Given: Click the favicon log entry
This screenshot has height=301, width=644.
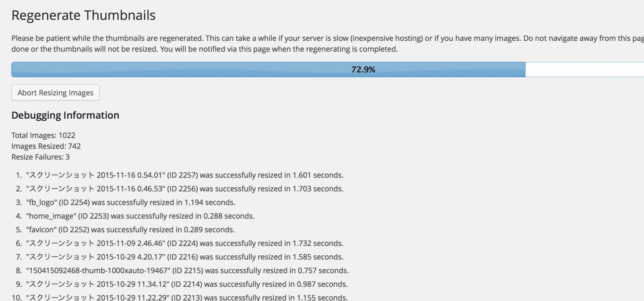Looking at the screenshot, I should [x=130, y=230].
